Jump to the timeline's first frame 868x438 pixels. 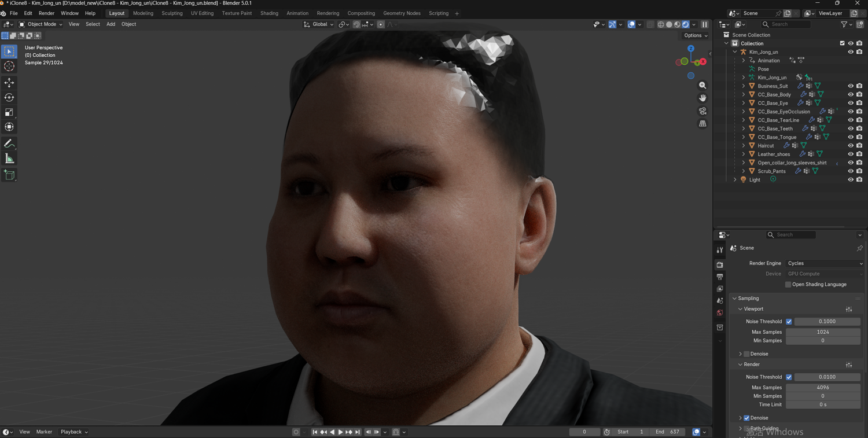click(315, 432)
